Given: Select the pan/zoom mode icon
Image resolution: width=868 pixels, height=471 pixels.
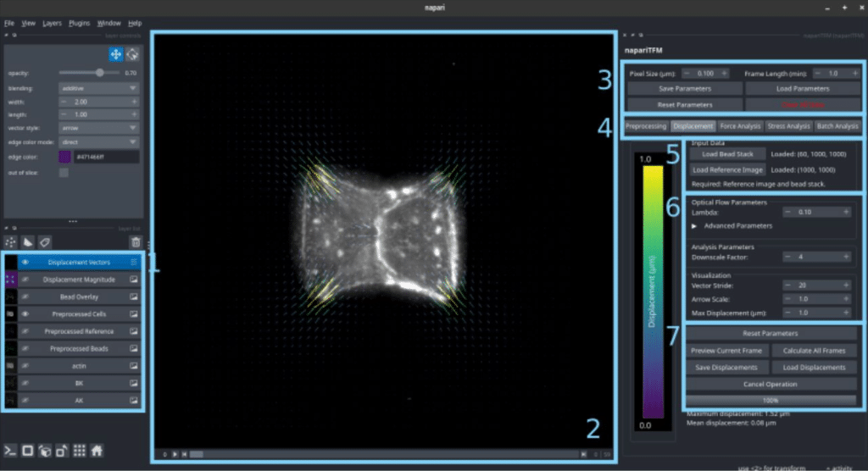Looking at the screenshot, I should (x=115, y=54).
